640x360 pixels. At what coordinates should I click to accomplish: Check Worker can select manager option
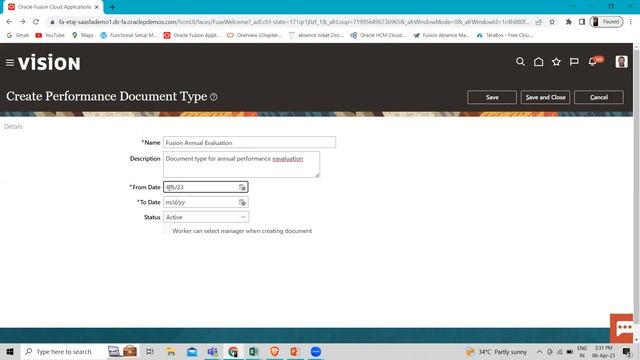pos(167,231)
